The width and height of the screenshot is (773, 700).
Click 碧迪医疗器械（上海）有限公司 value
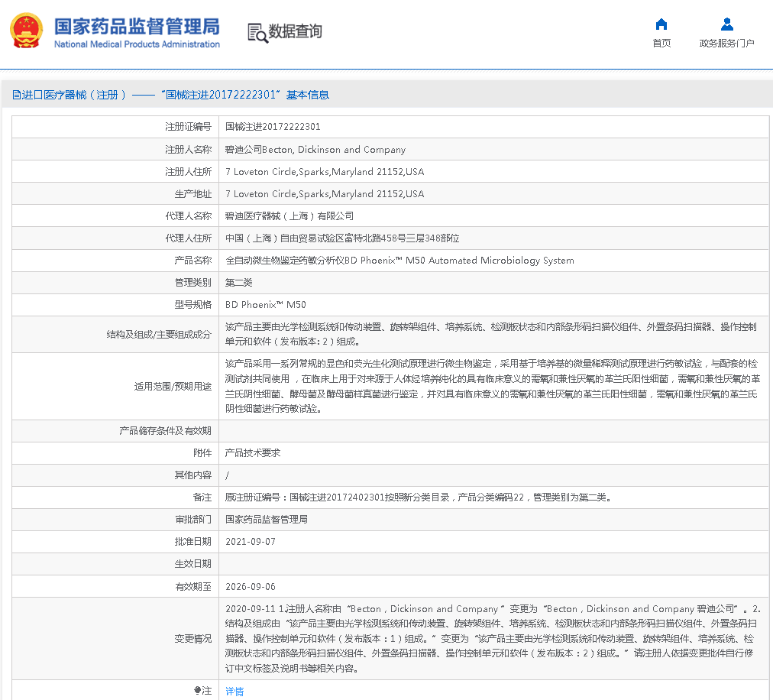point(289,216)
